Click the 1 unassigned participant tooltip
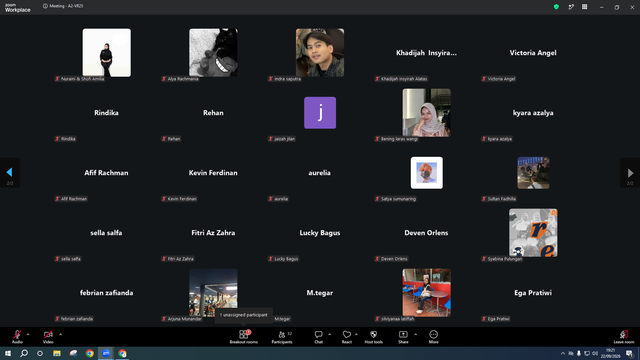 [x=244, y=315]
